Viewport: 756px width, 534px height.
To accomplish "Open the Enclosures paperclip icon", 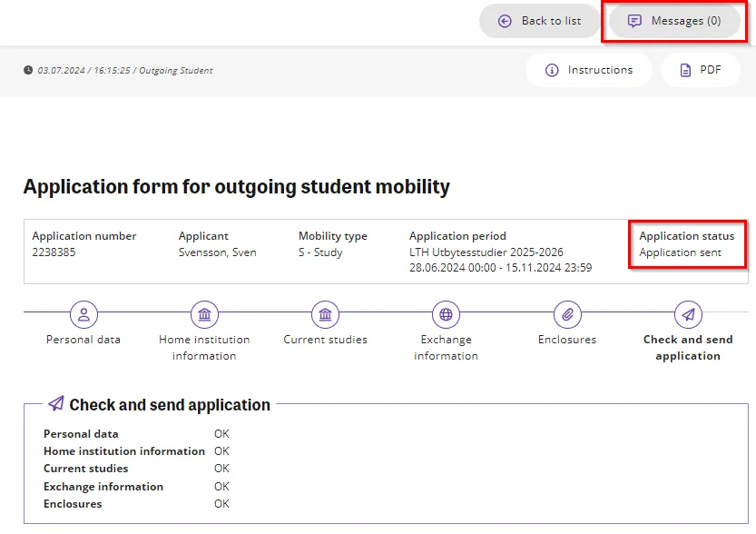I will coord(567,315).
